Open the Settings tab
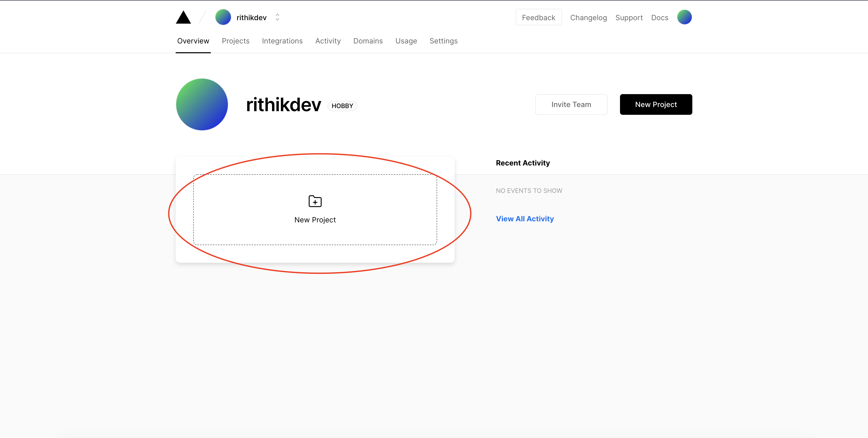The width and height of the screenshot is (868, 438). pos(444,41)
